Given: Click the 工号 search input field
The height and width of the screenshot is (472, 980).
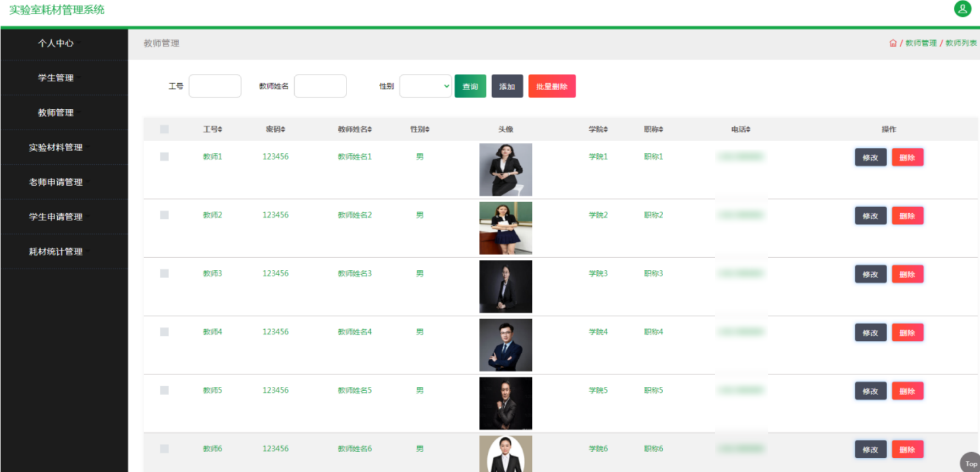Looking at the screenshot, I should pyautogui.click(x=214, y=86).
